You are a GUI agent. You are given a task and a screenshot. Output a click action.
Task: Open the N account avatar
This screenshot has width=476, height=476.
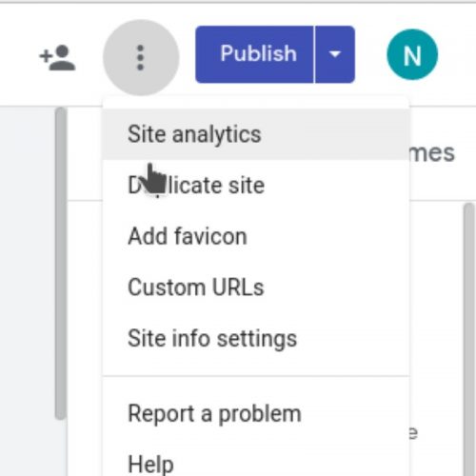click(x=412, y=54)
